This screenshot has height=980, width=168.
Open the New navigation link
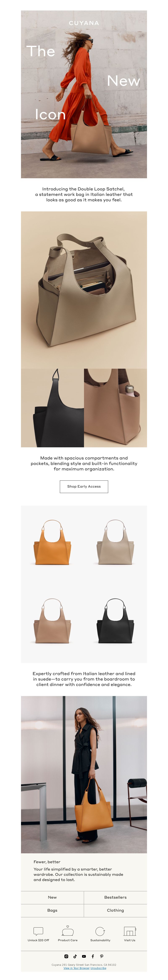click(x=52, y=897)
